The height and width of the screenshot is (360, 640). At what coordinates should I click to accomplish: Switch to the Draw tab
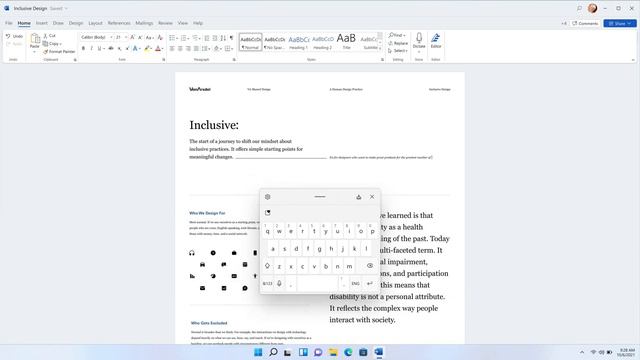[x=58, y=23]
